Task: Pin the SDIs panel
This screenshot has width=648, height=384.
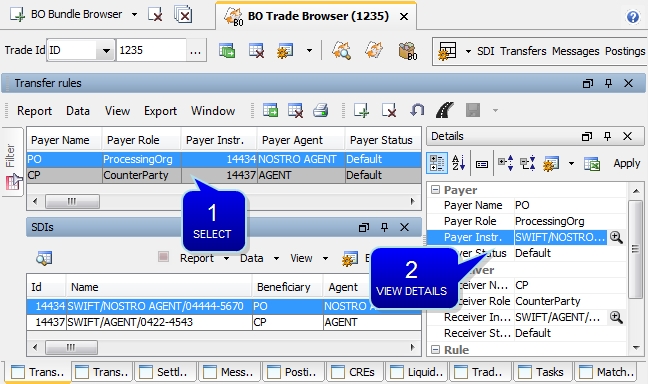Action: (384, 227)
